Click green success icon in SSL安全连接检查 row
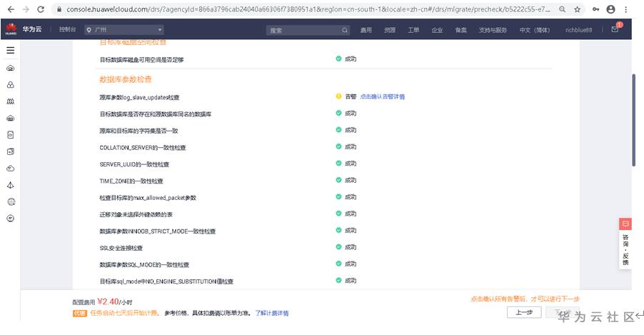Screen dimensions: 644x335 338,247
